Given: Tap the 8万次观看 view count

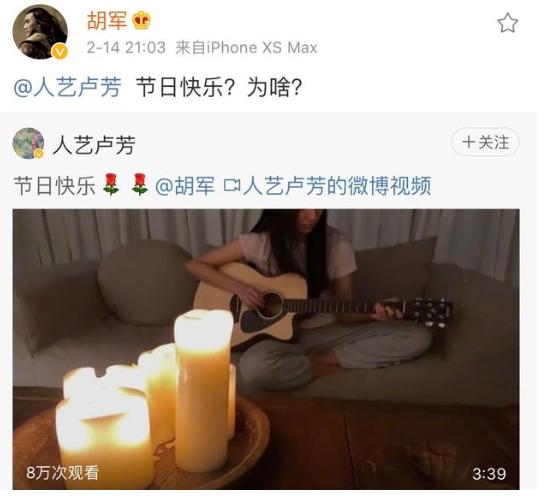Looking at the screenshot, I should [x=63, y=473].
